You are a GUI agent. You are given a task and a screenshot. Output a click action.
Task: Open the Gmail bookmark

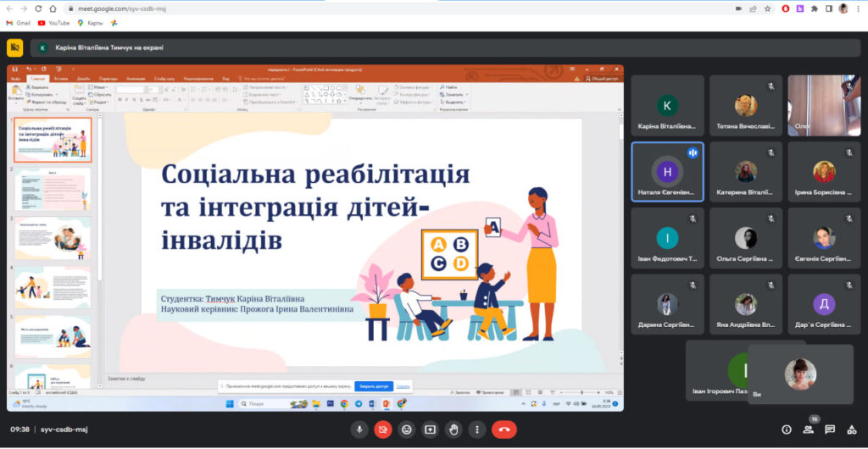click(19, 23)
